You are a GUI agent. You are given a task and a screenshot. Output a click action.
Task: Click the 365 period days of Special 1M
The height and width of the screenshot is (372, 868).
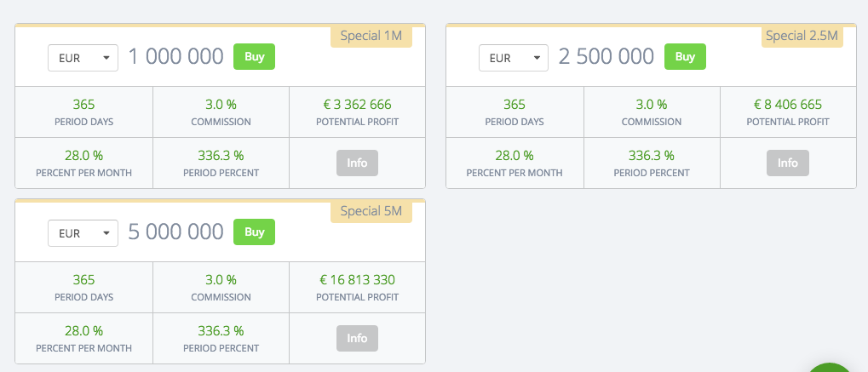[83, 105]
